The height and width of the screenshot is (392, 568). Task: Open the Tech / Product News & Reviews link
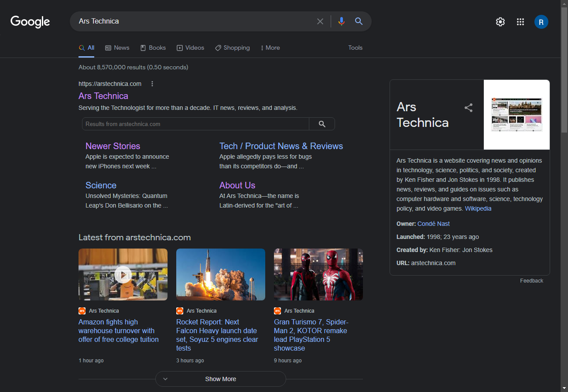[x=281, y=146]
